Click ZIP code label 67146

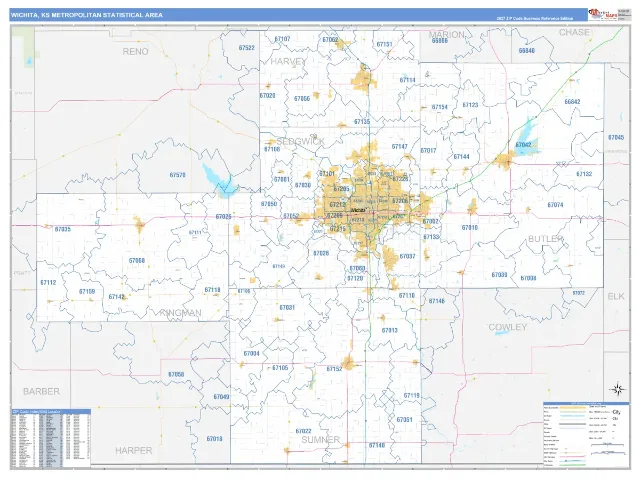(x=437, y=301)
